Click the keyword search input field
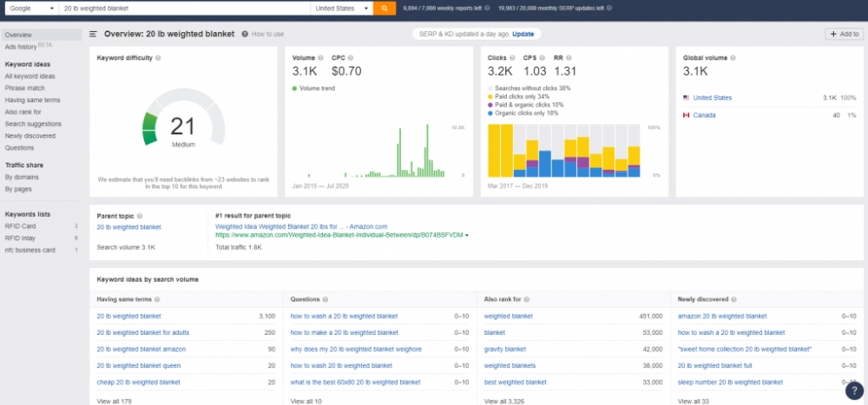Viewport: 868px width, 405px height. click(x=182, y=8)
